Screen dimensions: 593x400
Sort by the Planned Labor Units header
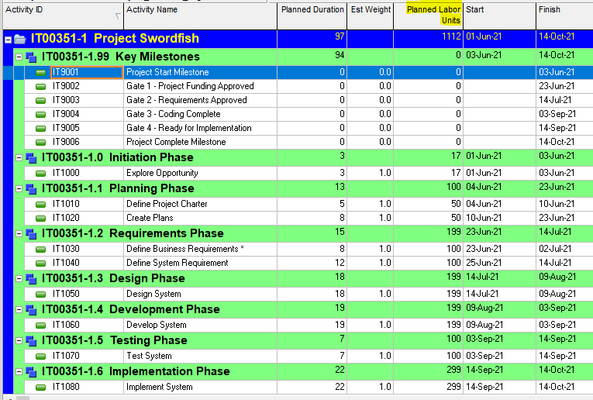pyautogui.click(x=428, y=16)
